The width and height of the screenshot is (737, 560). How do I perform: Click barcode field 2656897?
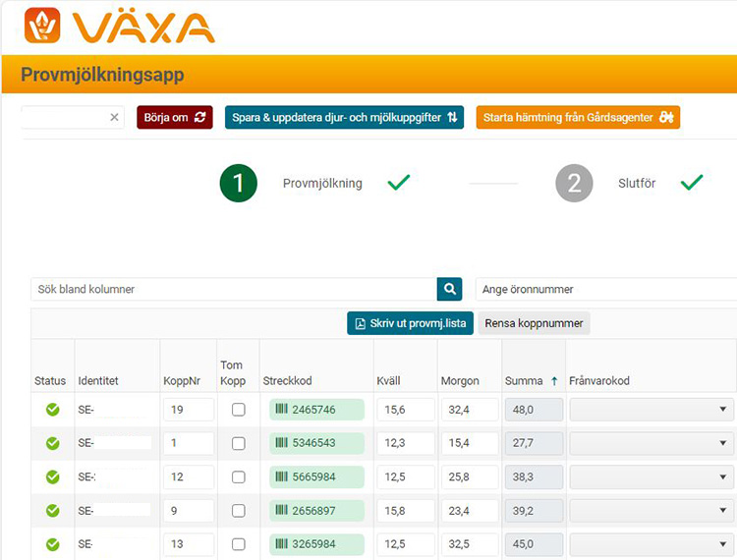point(316,511)
